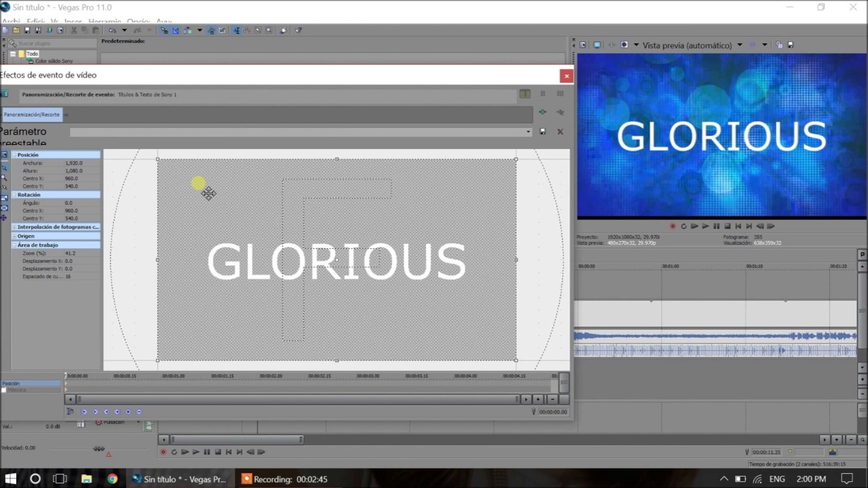This screenshot has width=868, height=488.
Task: Toggle the Automatic Crossfades toolbar icon
Action: pos(176,30)
